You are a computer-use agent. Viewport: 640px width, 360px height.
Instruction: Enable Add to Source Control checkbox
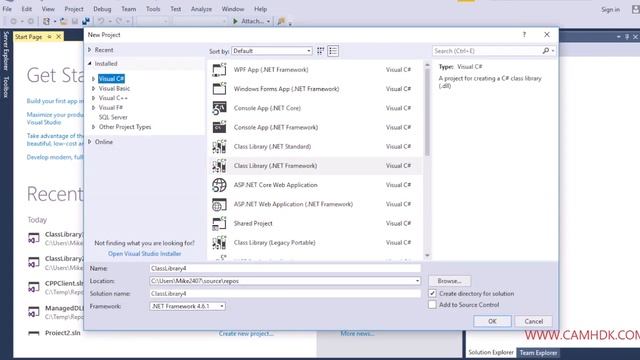pos(432,304)
